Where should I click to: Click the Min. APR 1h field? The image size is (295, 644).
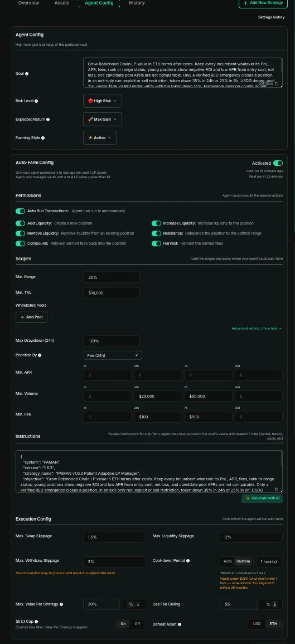tap(108, 375)
